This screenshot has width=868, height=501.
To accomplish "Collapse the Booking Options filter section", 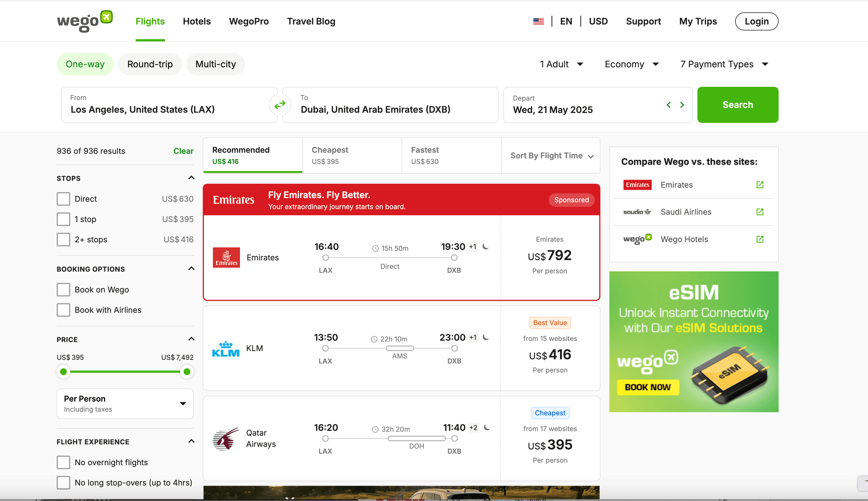I will [191, 269].
